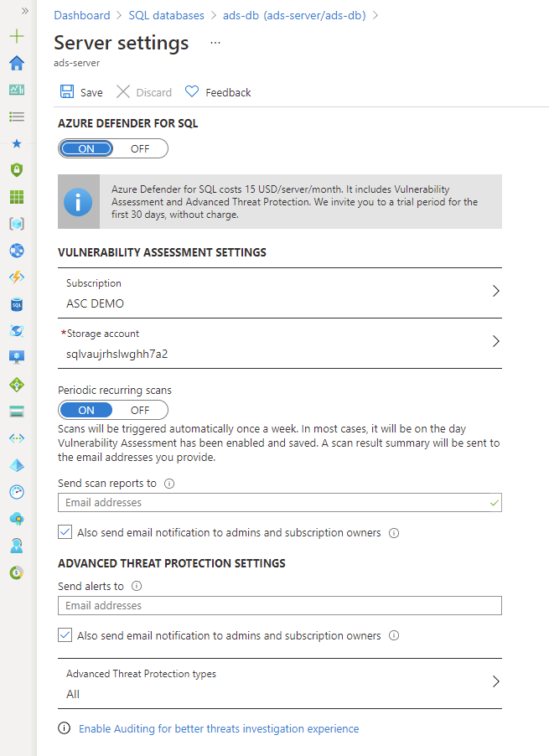Expand the Storage account row chevron
Screen dimensions: 549x756
click(x=495, y=341)
